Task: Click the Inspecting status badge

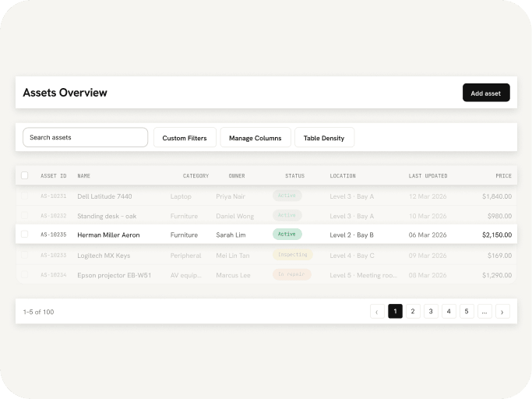Action: coord(292,255)
